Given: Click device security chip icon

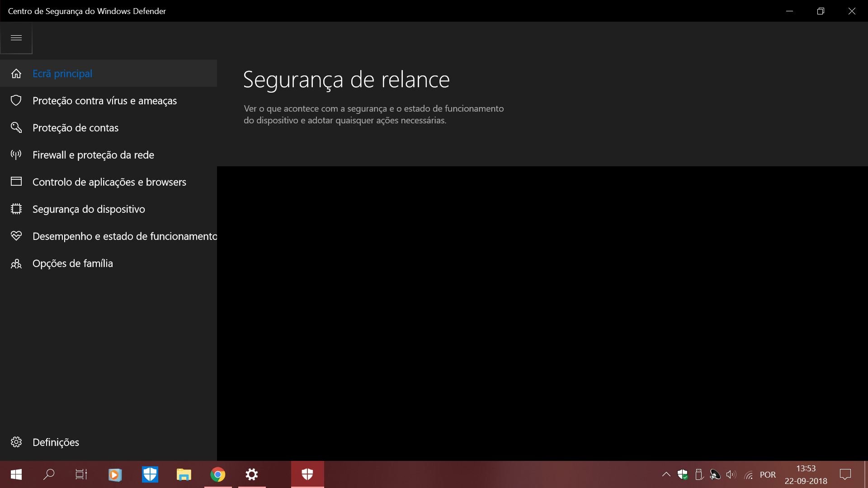Looking at the screenshot, I should 16,209.
